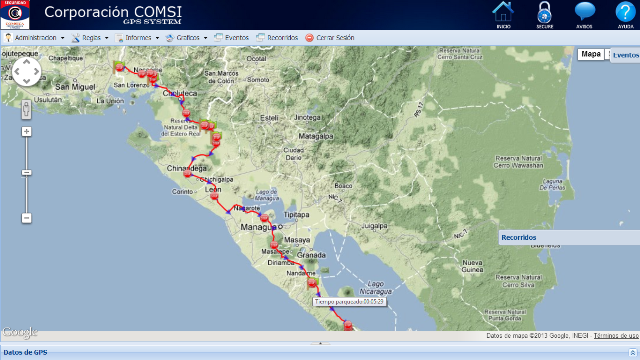
Task: Click Cerrar Sesión to log out
Action: [x=330, y=38]
